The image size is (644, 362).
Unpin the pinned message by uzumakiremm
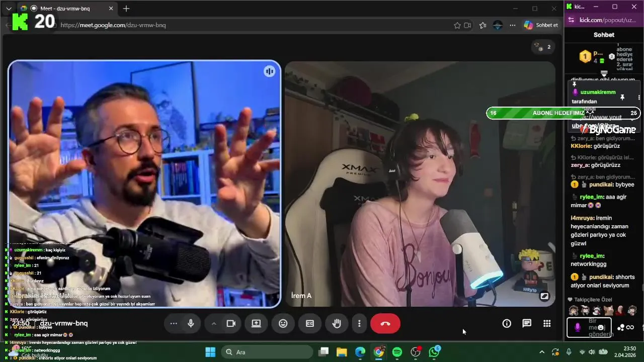(x=622, y=97)
